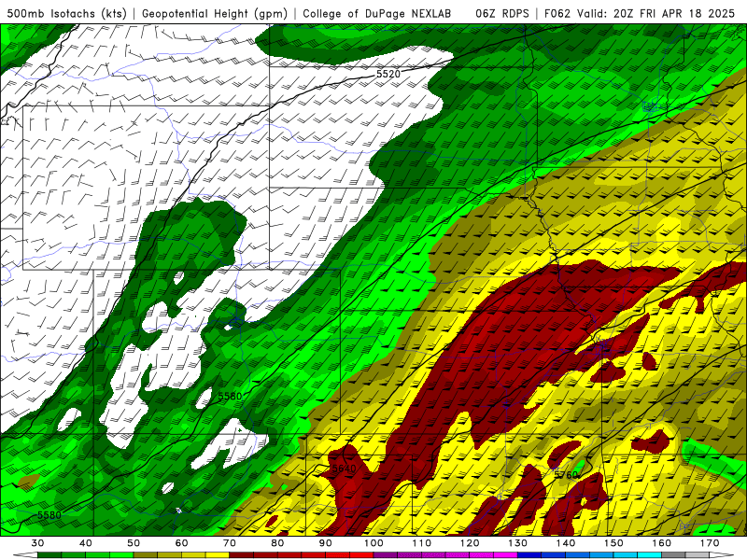Image resolution: width=747 pixels, height=560 pixels.
Task: Click the 5580 contour label near bottom-left edge
Action: pos(49,515)
